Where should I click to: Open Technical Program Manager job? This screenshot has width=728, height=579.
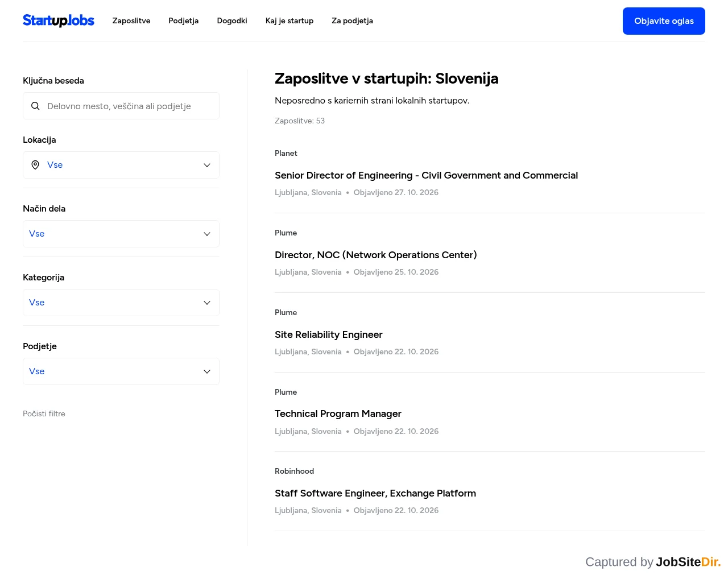click(x=338, y=413)
